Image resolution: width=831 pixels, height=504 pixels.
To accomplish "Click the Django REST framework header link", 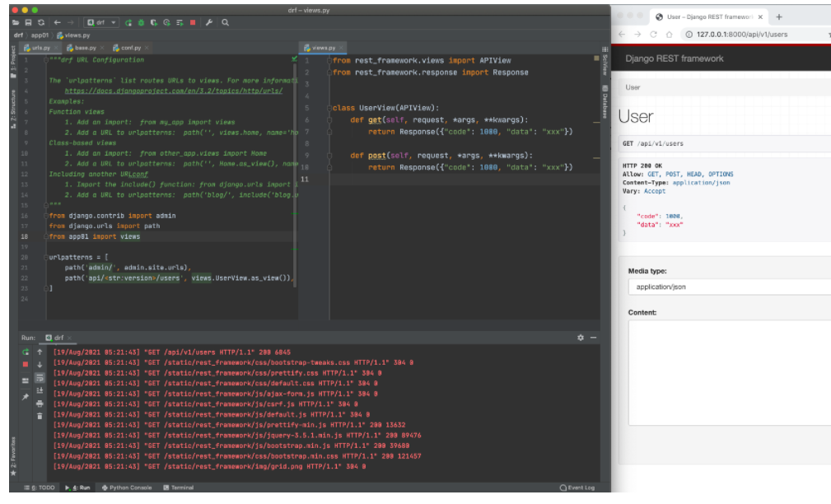I will (x=675, y=58).
